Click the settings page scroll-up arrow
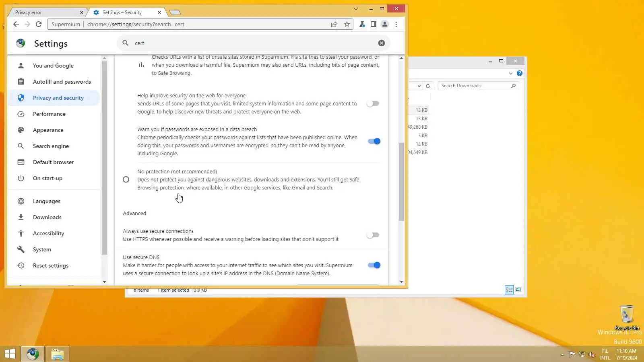This screenshot has height=362, width=644. [x=401, y=58]
